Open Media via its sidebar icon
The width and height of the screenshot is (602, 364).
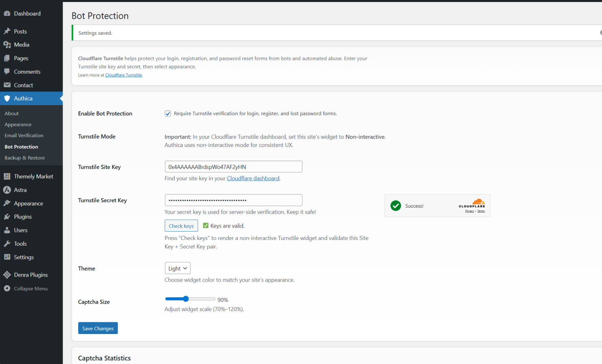[x=7, y=45]
